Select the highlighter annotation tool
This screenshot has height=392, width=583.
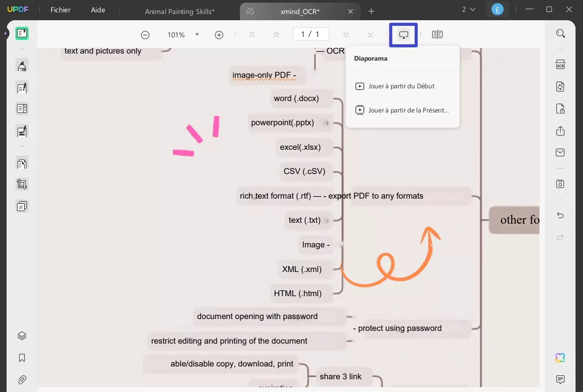click(22, 64)
